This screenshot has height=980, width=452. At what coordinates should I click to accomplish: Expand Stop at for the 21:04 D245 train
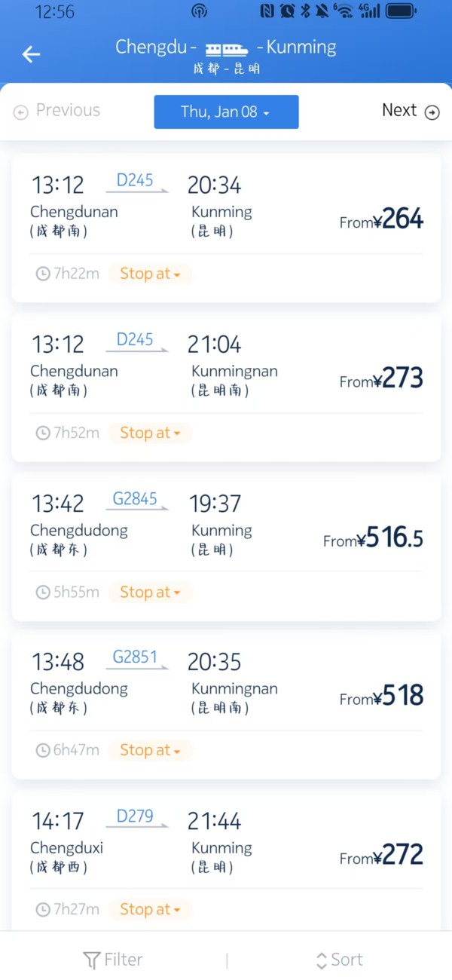150,433
